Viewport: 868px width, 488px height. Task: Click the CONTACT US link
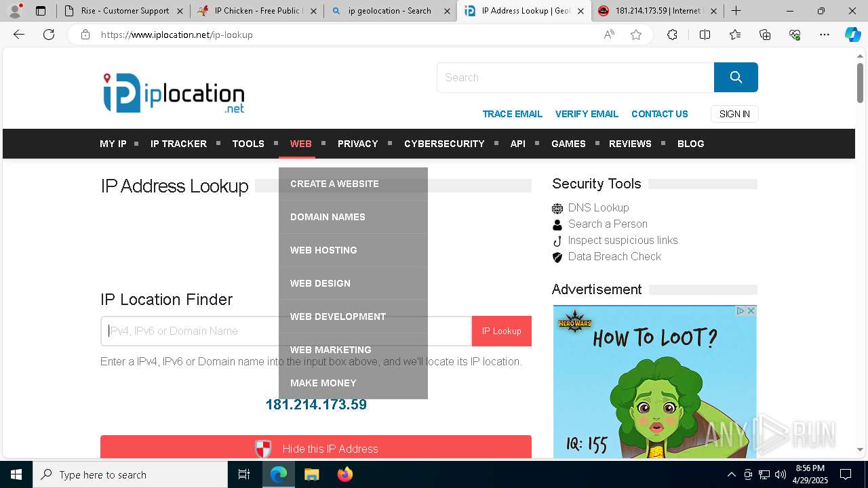660,114
